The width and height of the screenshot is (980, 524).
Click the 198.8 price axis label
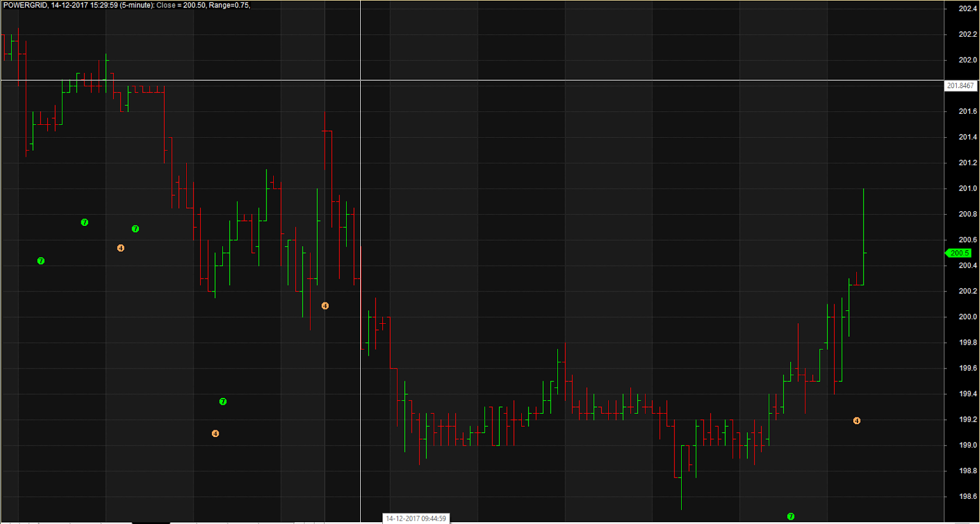[968, 471]
